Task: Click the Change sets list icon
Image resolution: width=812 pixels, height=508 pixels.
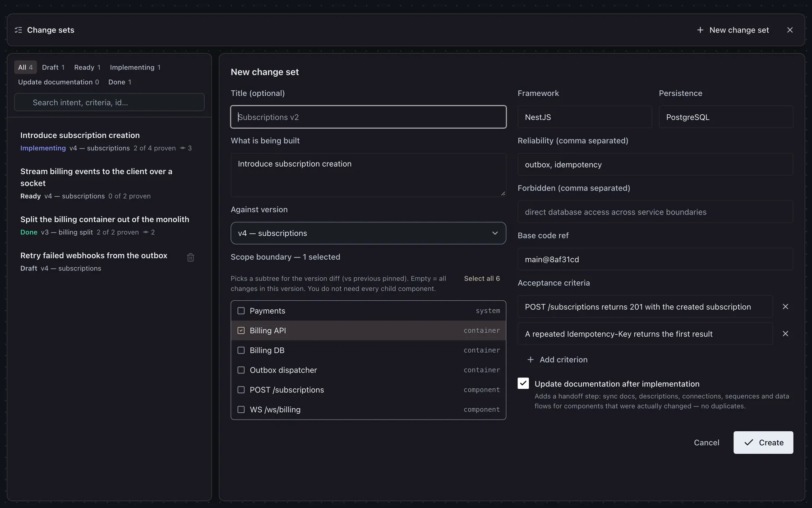Action: [18, 30]
